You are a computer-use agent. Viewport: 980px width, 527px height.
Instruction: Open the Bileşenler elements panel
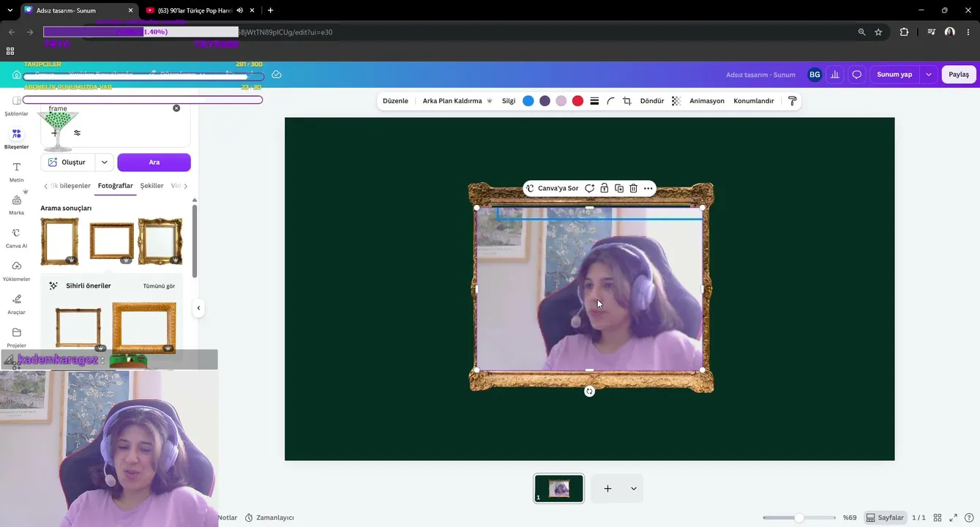tap(16, 138)
